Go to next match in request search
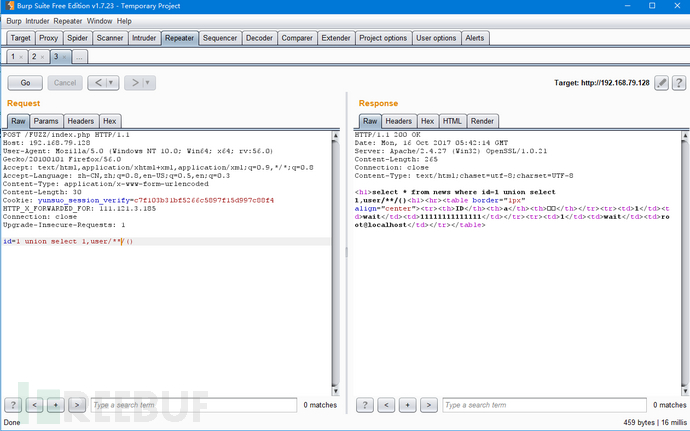 [x=77, y=405]
